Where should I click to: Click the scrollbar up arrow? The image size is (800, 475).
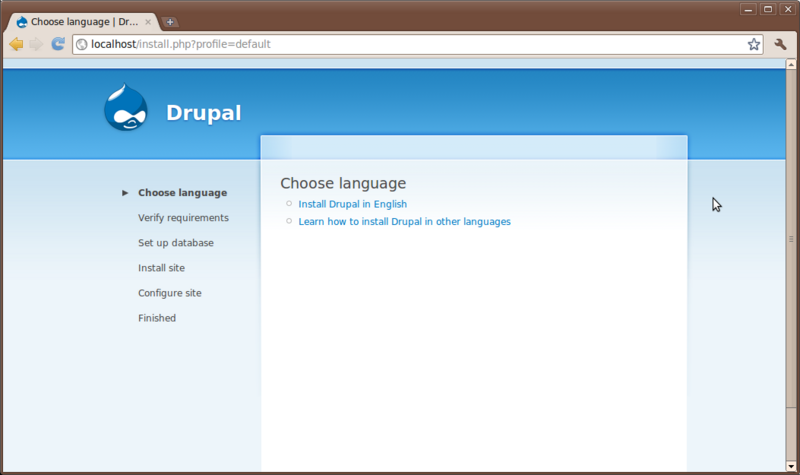click(x=791, y=64)
